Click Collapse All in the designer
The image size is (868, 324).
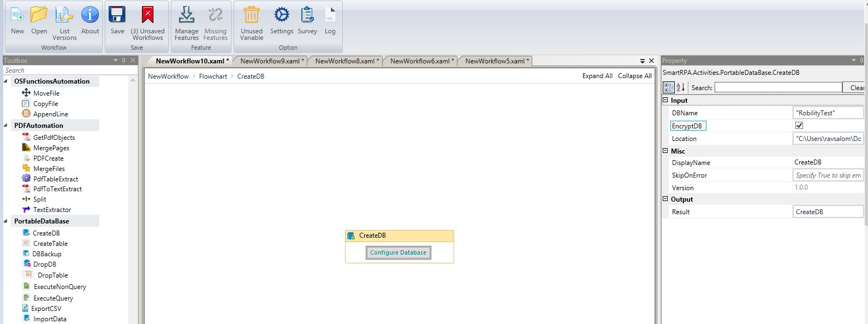click(x=635, y=76)
